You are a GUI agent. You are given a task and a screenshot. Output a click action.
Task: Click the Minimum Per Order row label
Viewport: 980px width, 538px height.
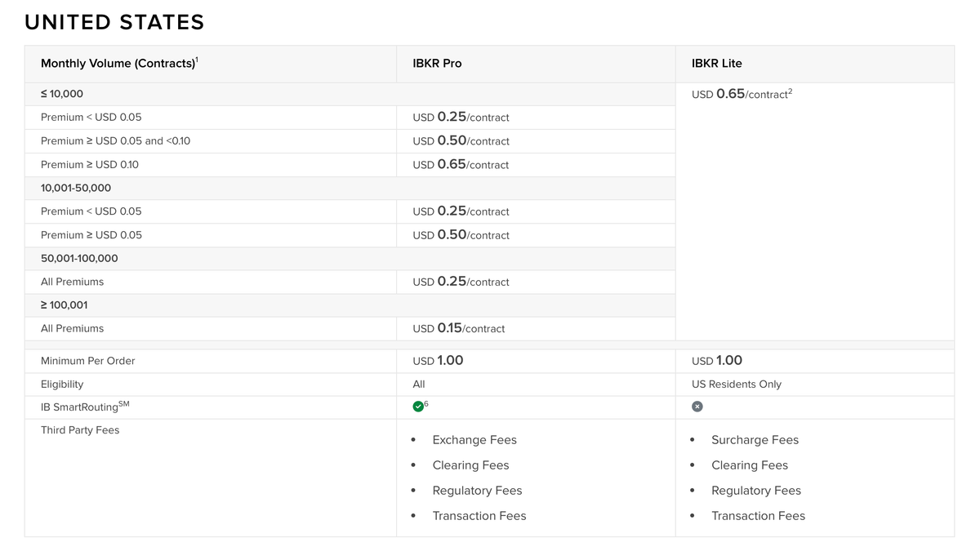pyautogui.click(x=87, y=361)
